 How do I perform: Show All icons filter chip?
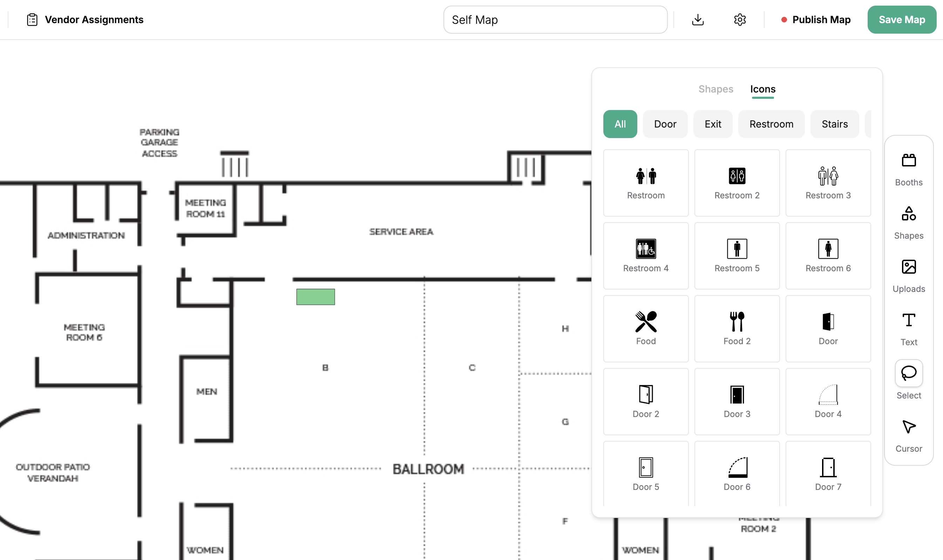(x=620, y=124)
